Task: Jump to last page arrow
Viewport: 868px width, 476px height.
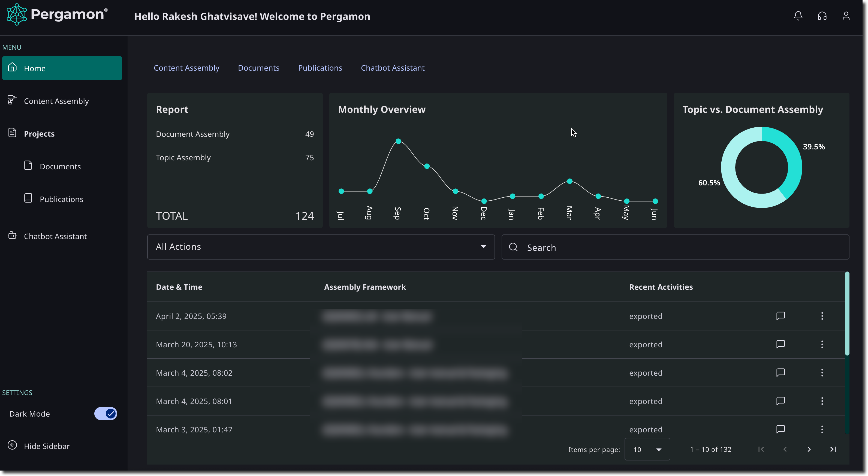Action: pos(833,449)
